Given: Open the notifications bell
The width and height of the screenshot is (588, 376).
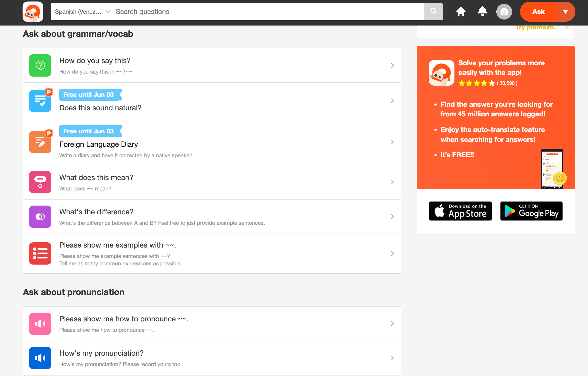Looking at the screenshot, I should tap(482, 12).
